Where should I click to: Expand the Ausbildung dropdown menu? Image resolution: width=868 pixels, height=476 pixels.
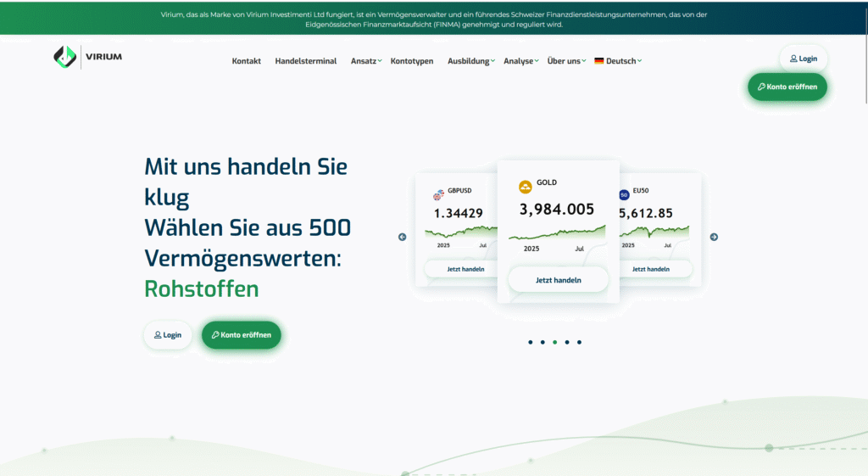click(470, 61)
